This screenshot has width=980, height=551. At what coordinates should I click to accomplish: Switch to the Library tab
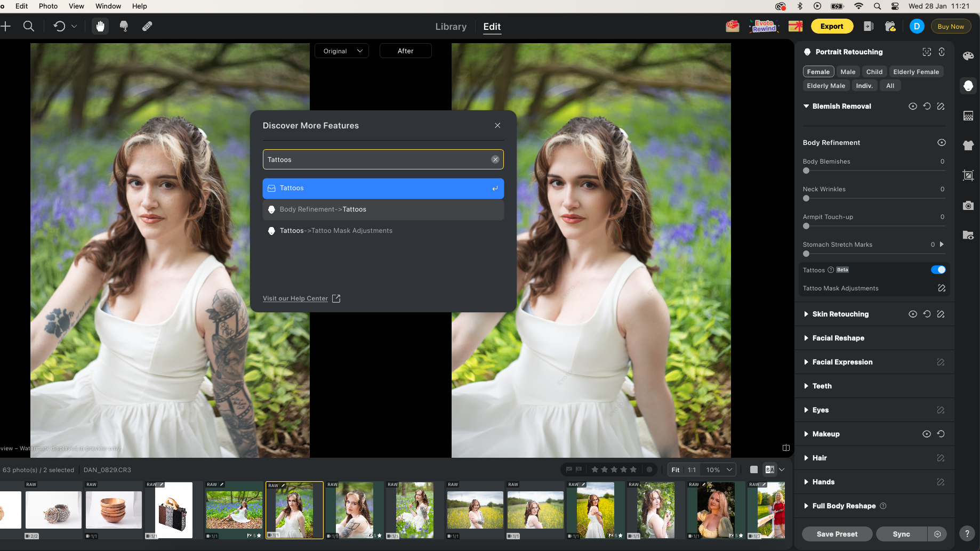451,27
